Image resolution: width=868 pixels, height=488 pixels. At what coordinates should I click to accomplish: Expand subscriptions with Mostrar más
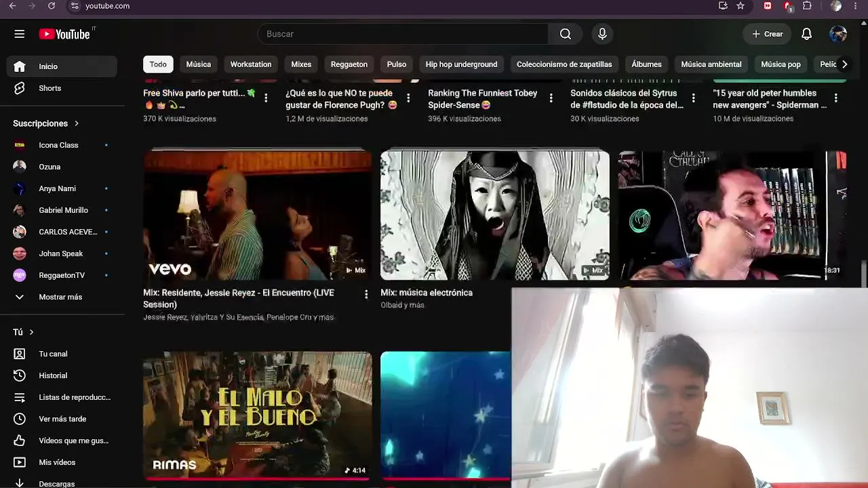(62, 297)
